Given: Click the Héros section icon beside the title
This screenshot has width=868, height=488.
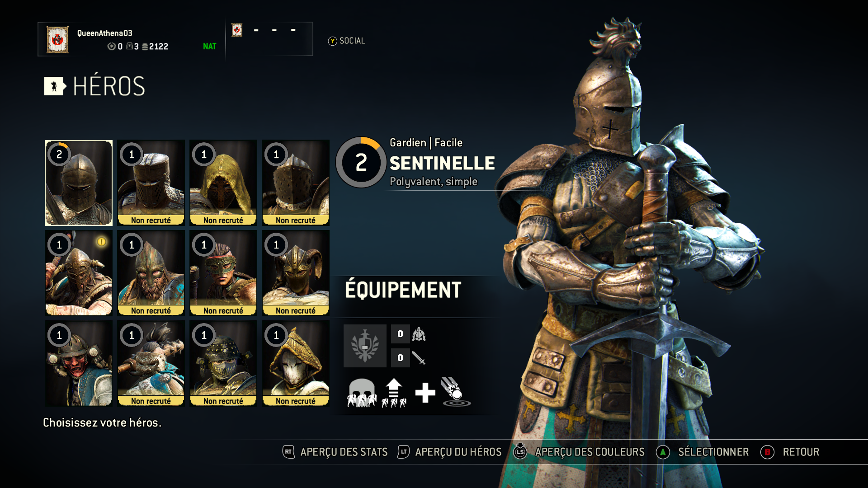Looking at the screenshot, I should click(x=55, y=86).
